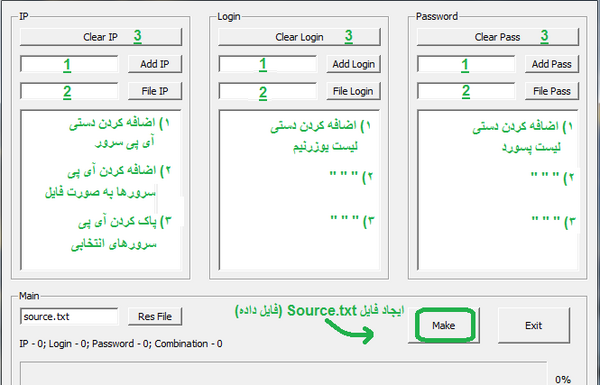Image resolution: width=600 pixels, height=385 pixels.
Task: Click the 0% progress label
Action: 563,380
